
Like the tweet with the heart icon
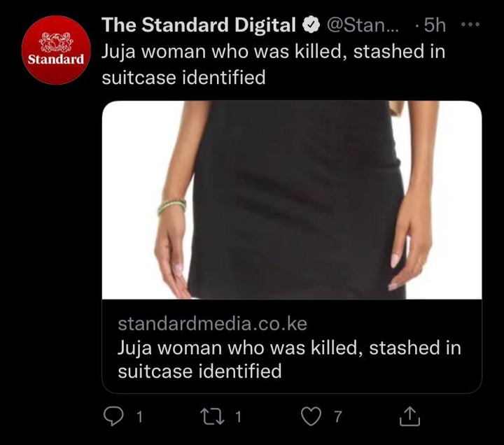(x=311, y=416)
